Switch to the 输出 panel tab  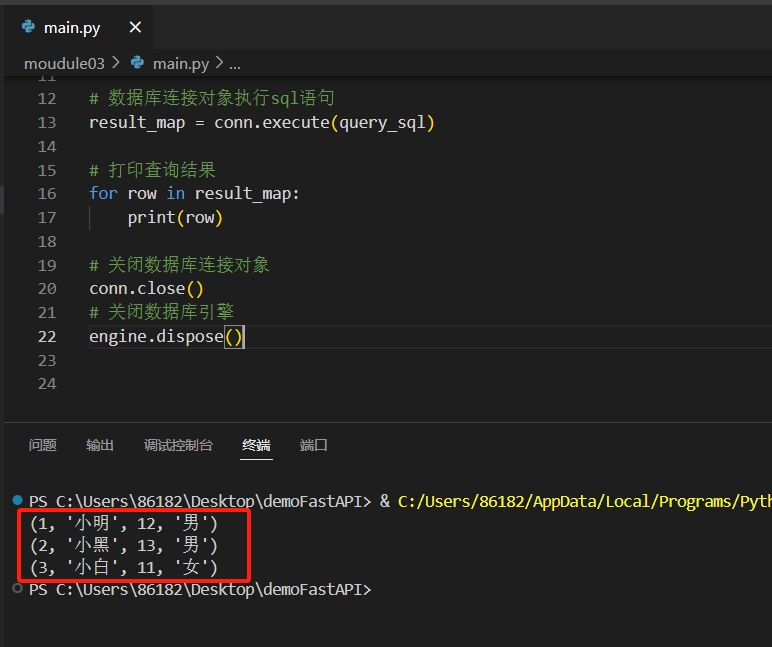coord(100,445)
